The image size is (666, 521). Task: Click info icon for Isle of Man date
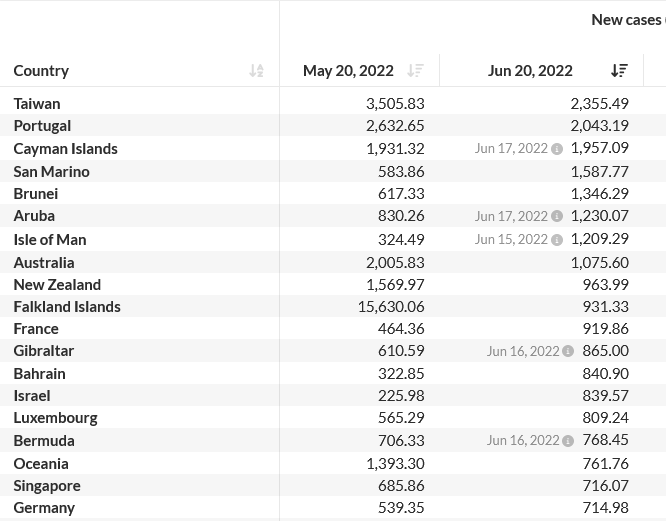point(557,240)
